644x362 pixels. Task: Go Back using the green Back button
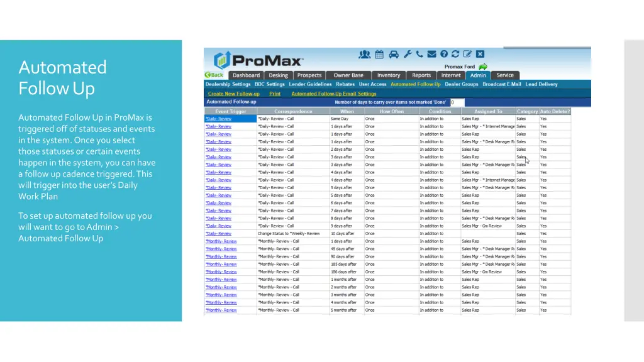tap(214, 75)
